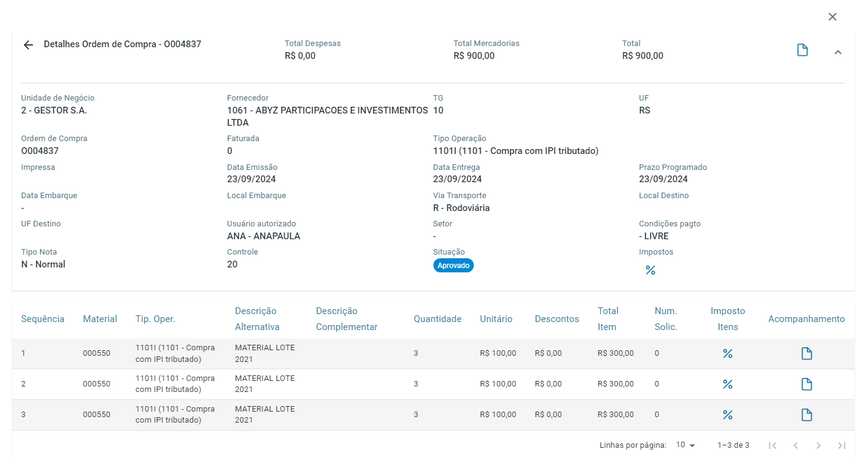868x457 pixels.
Task: Click the Impostos percent icon
Action: click(650, 270)
